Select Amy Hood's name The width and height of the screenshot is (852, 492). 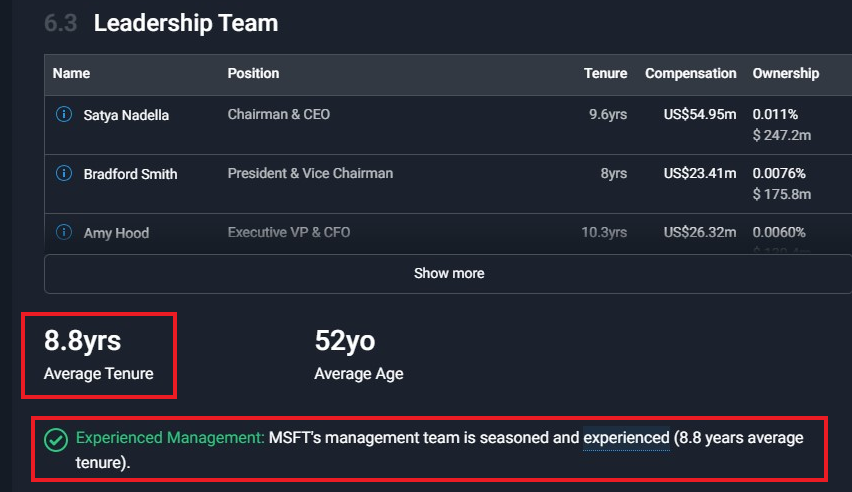click(116, 233)
